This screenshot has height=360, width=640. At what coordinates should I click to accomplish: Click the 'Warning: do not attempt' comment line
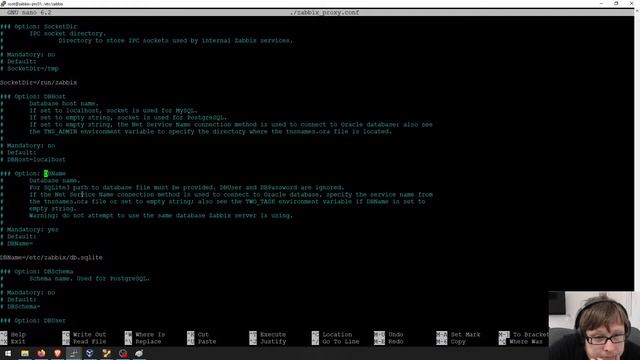161,216
